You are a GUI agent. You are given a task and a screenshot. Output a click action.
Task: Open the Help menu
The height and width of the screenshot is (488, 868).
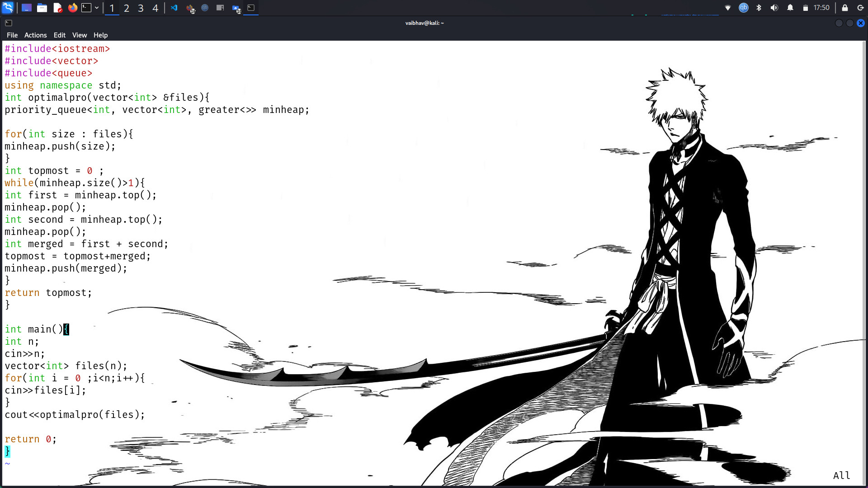coord(101,35)
